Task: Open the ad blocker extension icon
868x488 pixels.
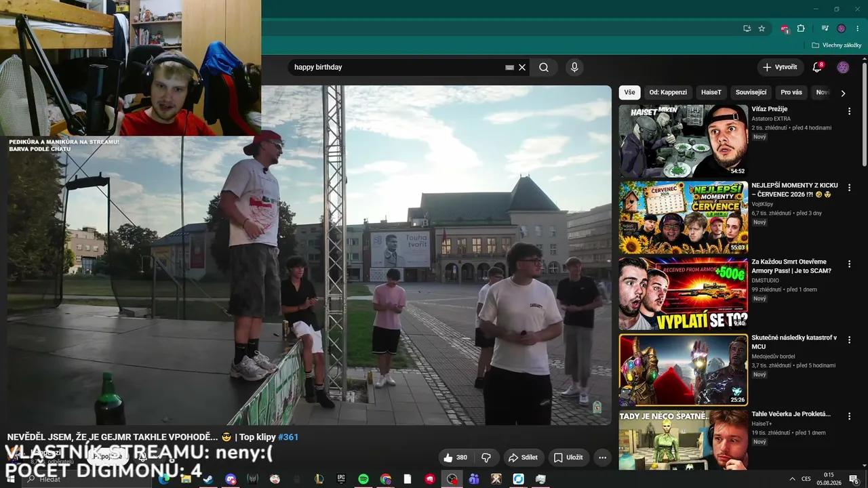Action: [785, 28]
